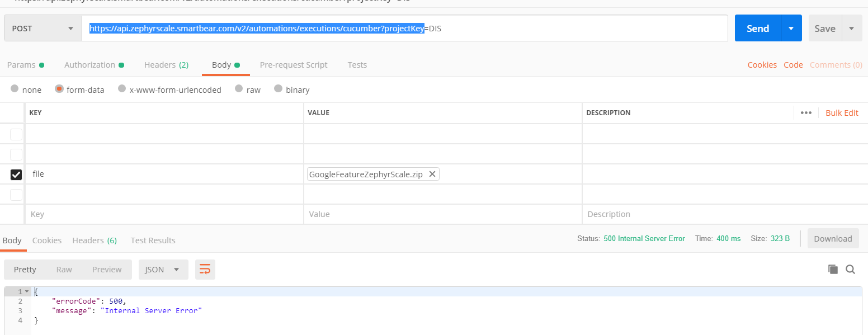This screenshot has width=868, height=335.
Task: Switch to the Tests tab
Action: point(357,64)
